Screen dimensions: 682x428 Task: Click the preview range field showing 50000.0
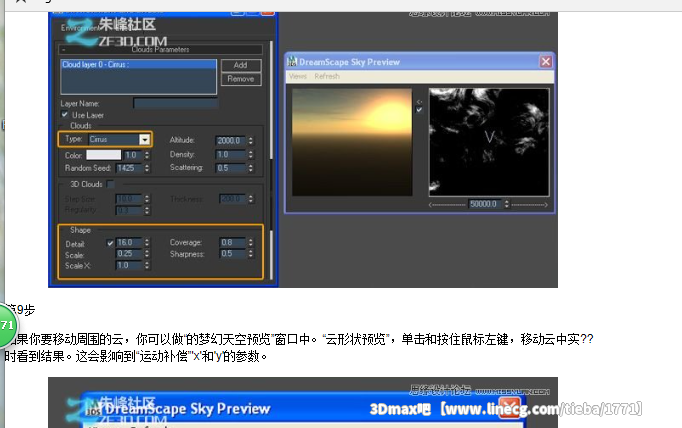coord(485,204)
